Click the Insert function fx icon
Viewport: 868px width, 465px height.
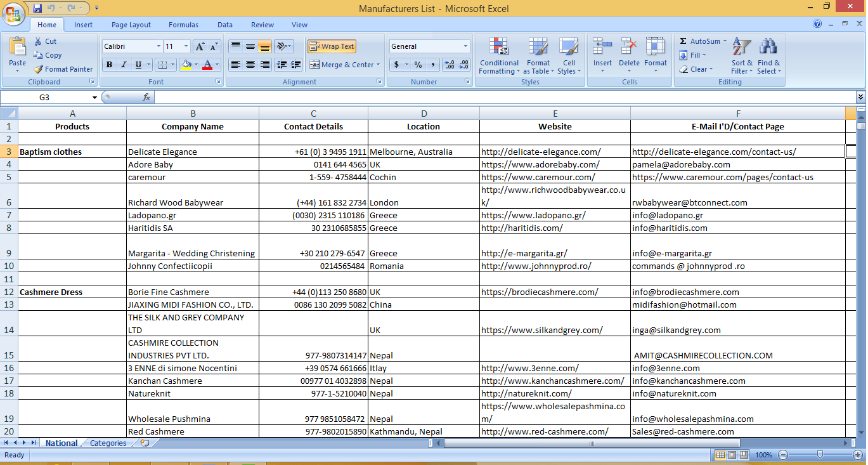pos(146,97)
